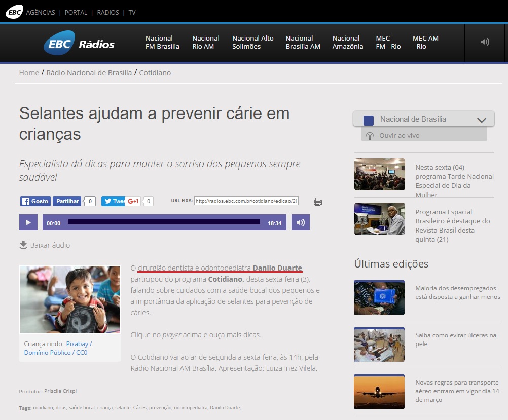The height and width of the screenshot is (420, 508).
Task: Click the URL FIXA text field
Action: coord(246,201)
